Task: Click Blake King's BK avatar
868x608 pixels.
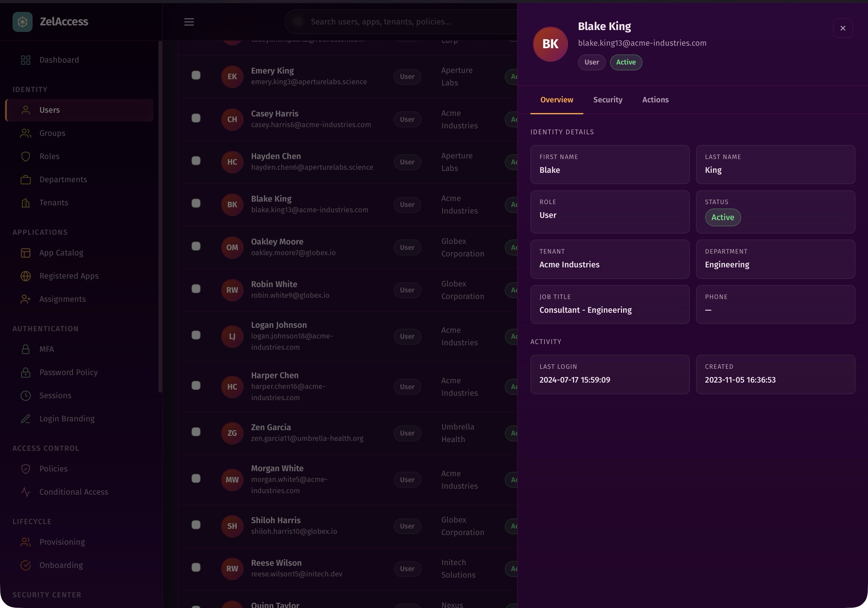Action: (x=550, y=44)
